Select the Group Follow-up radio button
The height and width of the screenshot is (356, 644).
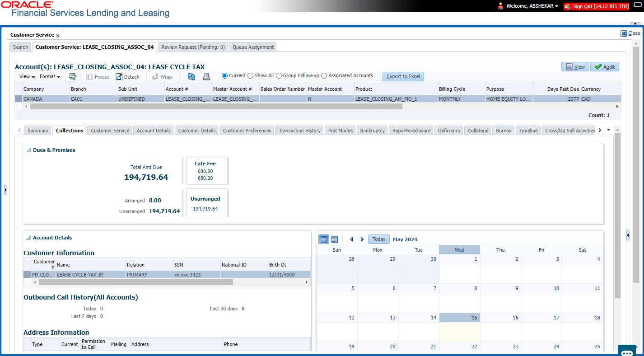pyautogui.click(x=279, y=76)
